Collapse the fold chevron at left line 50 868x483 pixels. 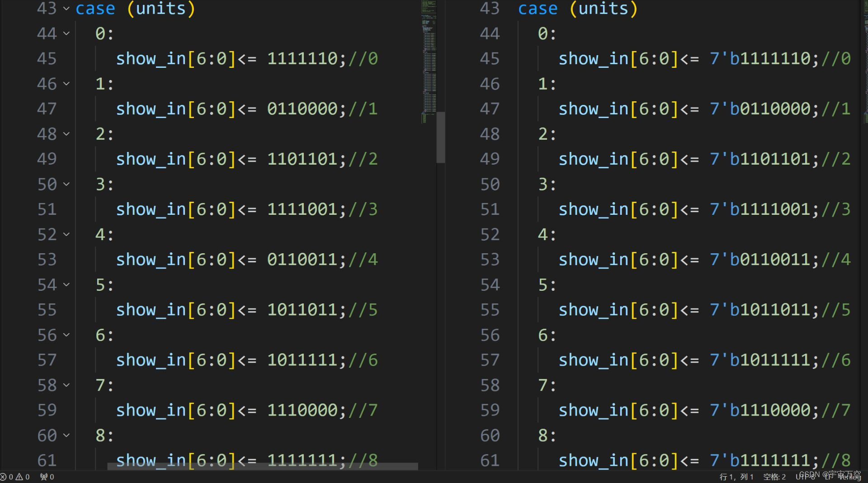[x=66, y=184]
